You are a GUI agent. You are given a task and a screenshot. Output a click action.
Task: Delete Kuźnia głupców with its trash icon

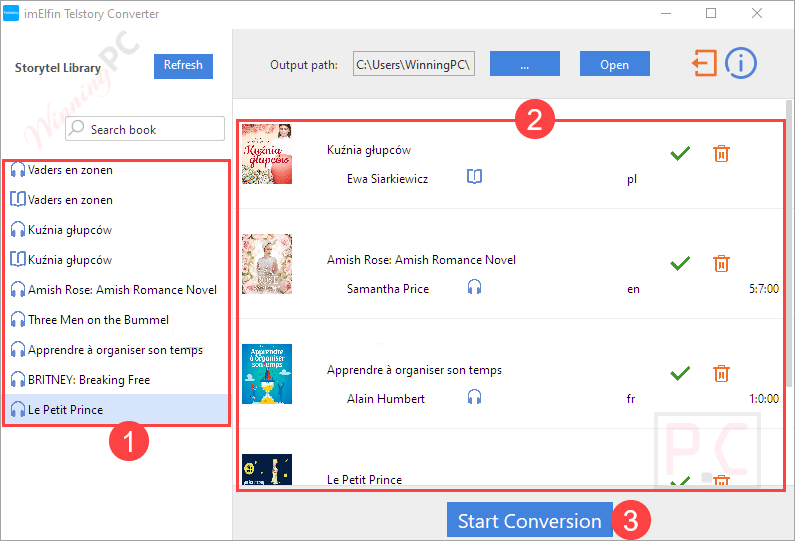point(721,153)
